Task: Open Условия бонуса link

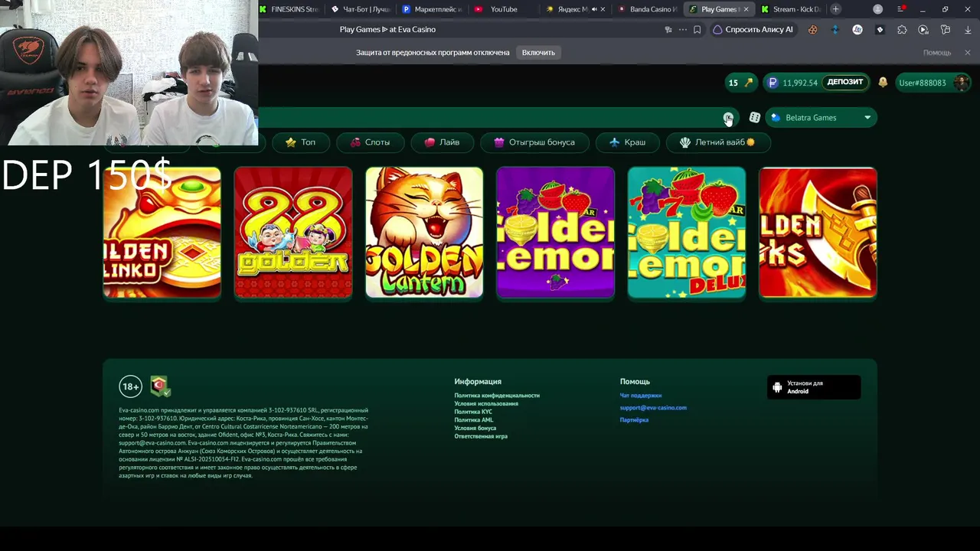Action: pos(475,429)
